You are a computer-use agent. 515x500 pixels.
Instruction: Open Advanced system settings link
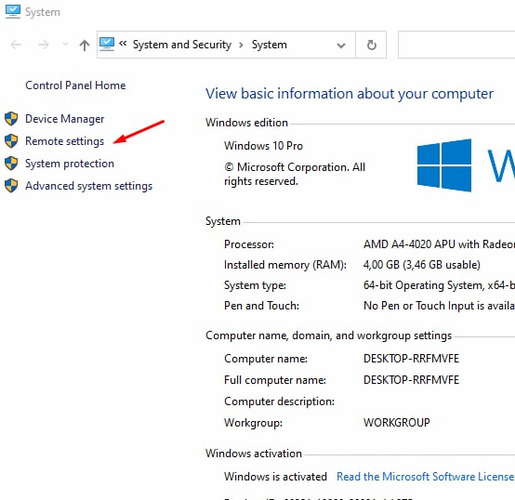89,186
